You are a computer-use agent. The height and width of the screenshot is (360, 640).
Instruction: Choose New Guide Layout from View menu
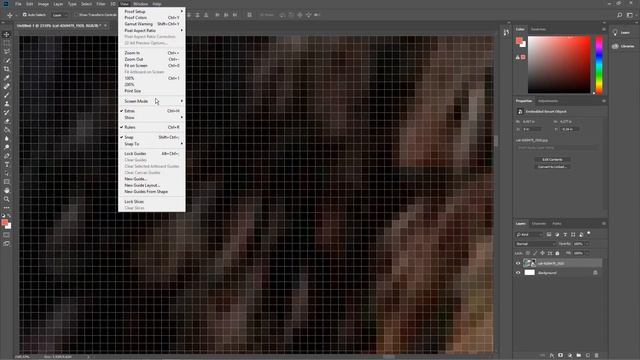click(x=151, y=185)
